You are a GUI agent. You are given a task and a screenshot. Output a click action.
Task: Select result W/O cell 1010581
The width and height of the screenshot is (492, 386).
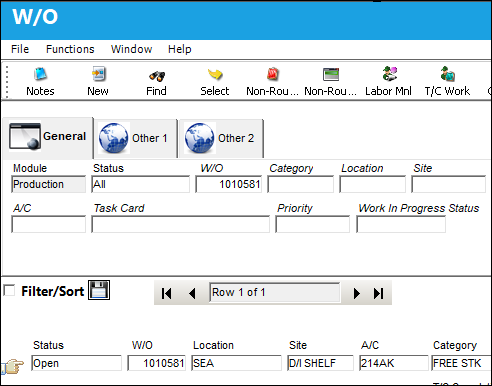(x=157, y=363)
